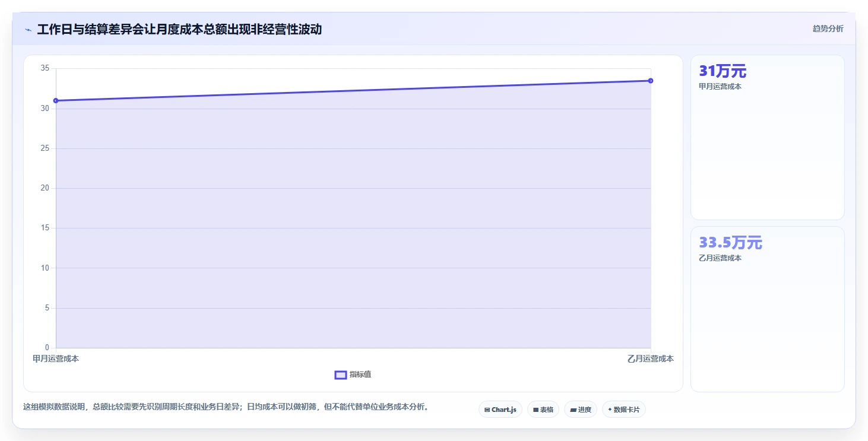Viewport: 868px width, 441px height.
Task: Click the y-axis value 35
Action: 45,68
